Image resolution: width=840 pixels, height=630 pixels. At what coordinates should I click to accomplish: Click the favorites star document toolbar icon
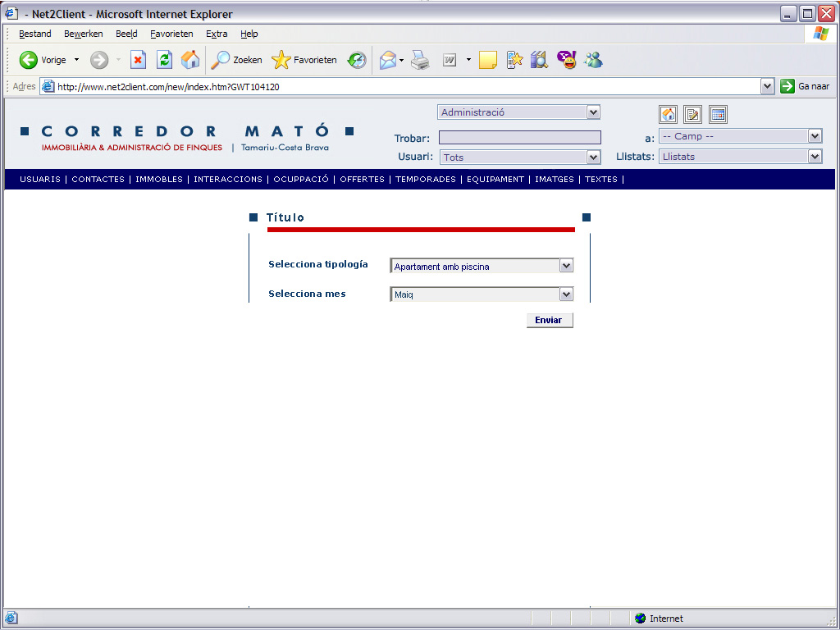(x=514, y=60)
